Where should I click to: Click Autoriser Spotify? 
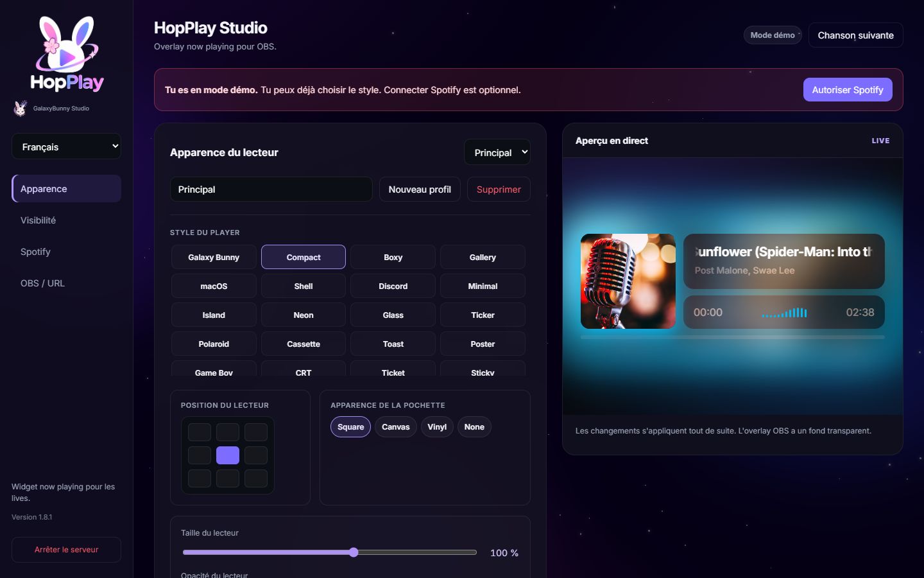tap(848, 90)
